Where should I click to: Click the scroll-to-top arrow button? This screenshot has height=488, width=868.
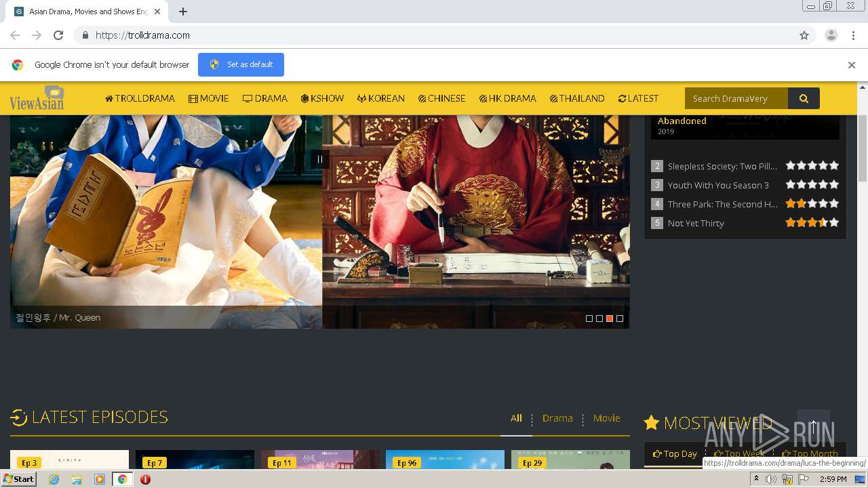813,426
